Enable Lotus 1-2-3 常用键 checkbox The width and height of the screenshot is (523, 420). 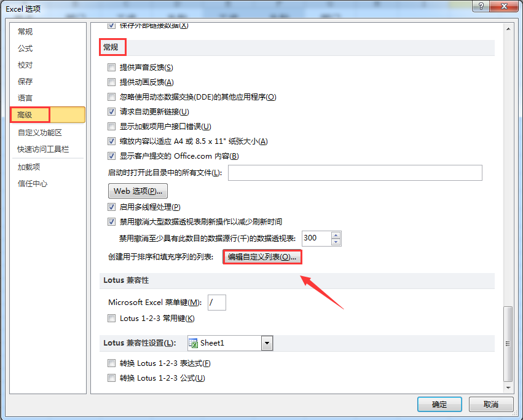click(x=111, y=319)
